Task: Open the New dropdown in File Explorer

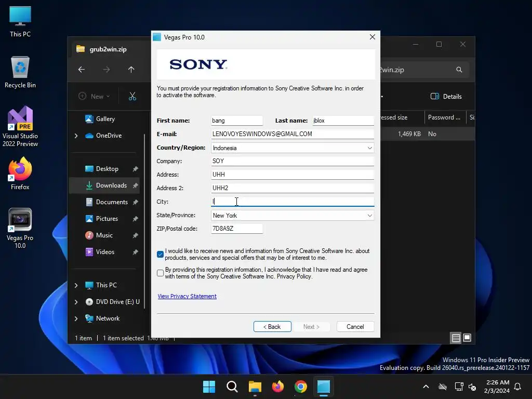Action: pyautogui.click(x=95, y=96)
